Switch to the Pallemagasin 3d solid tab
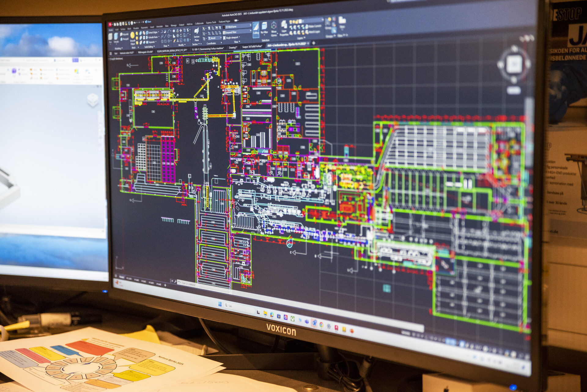 [x=145, y=52]
